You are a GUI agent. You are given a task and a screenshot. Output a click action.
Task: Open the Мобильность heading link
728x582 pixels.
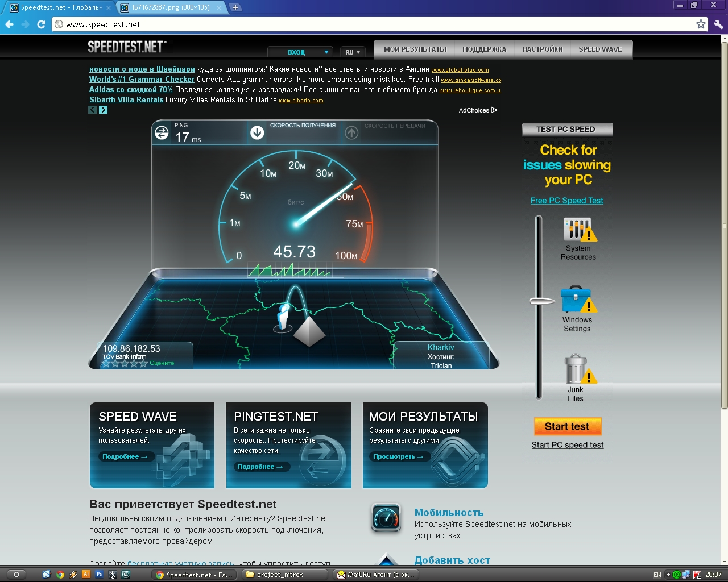click(x=449, y=513)
